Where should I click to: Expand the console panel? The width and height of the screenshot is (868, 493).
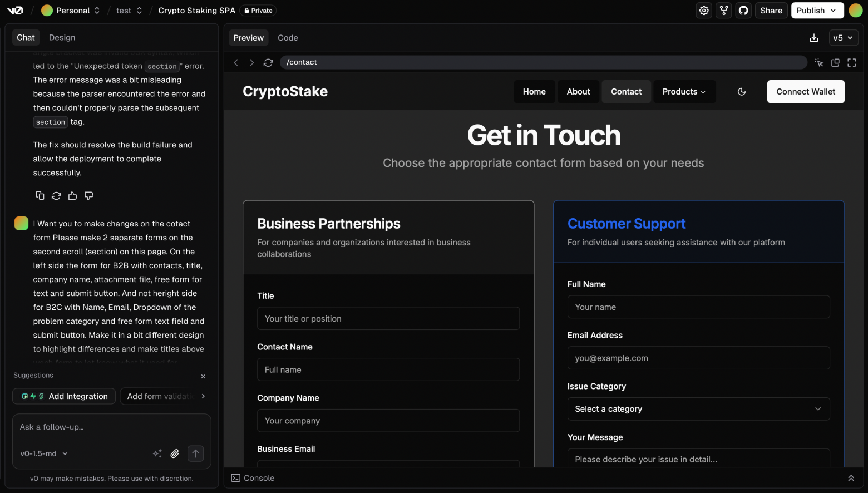tap(850, 478)
